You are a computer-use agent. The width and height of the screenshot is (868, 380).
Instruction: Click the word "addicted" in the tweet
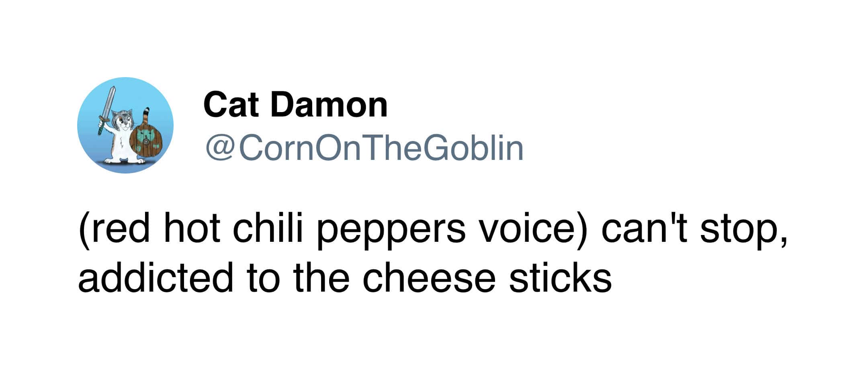pos(155,277)
